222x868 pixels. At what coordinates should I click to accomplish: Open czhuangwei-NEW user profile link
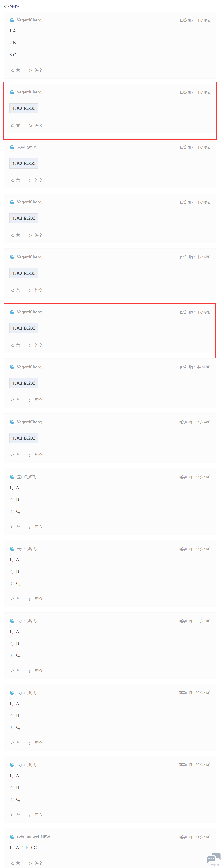33,837
